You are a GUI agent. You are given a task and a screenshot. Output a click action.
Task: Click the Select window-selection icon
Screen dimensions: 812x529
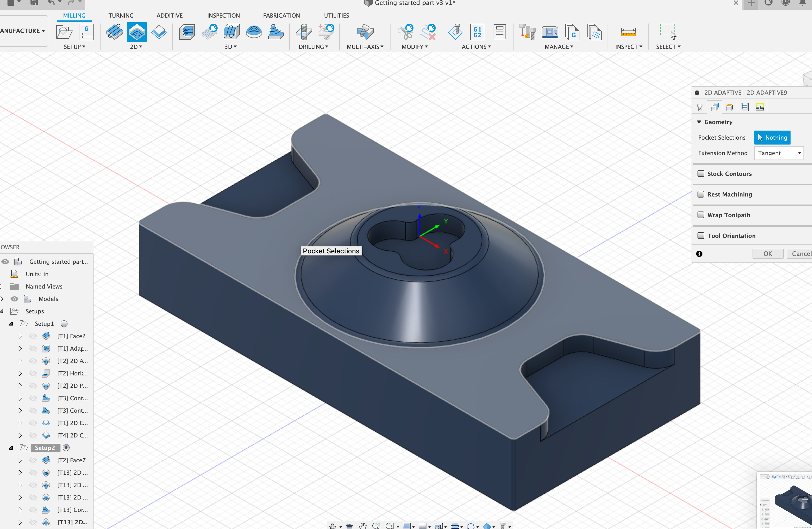[668, 31]
